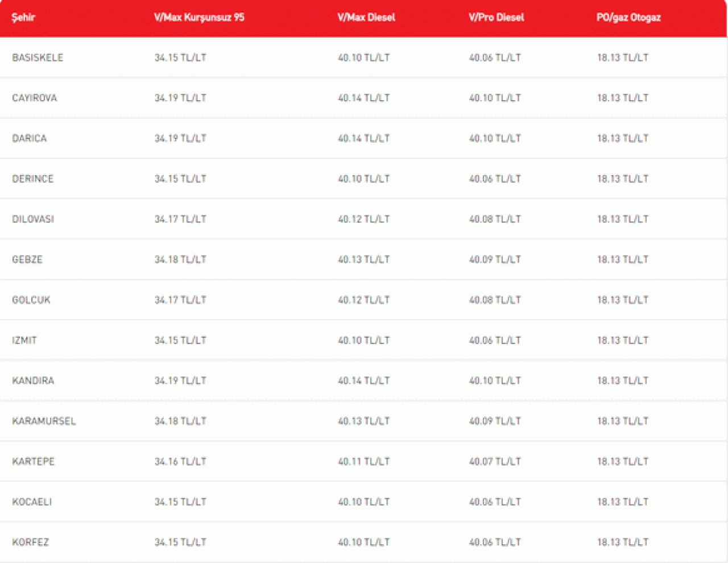The image size is (728, 563).
Task: Click the V/Max Diesel column header
Action: tap(366, 18)
